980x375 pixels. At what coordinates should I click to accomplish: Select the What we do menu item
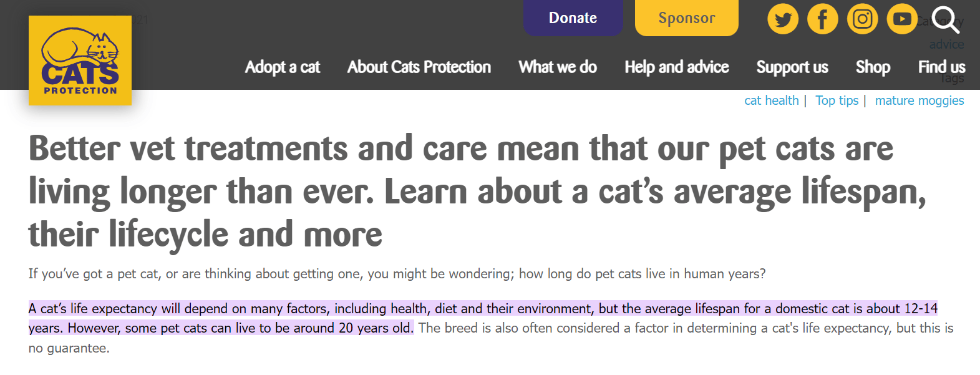[x=558, y=67]
